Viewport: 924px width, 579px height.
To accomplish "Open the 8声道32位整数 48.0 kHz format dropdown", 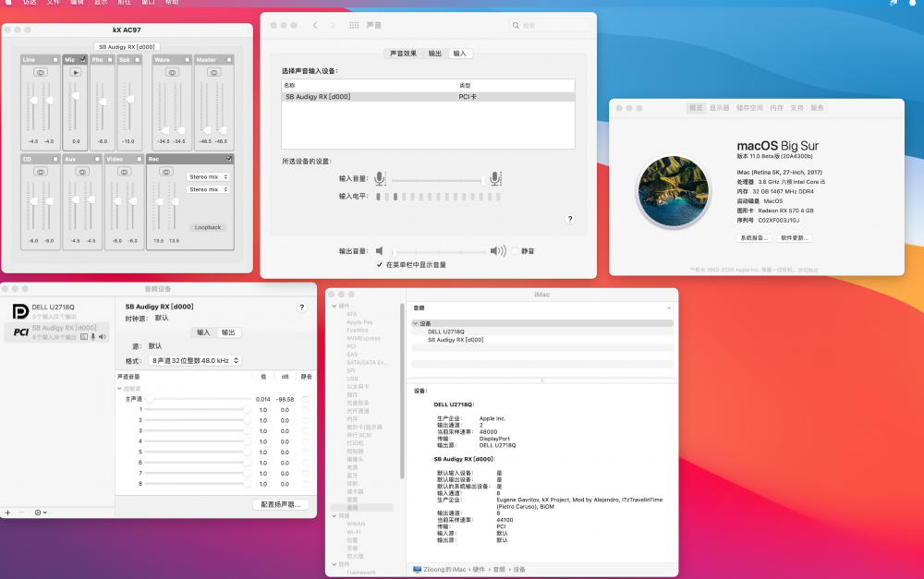I will pyautogui.click(x=194, y=360).
